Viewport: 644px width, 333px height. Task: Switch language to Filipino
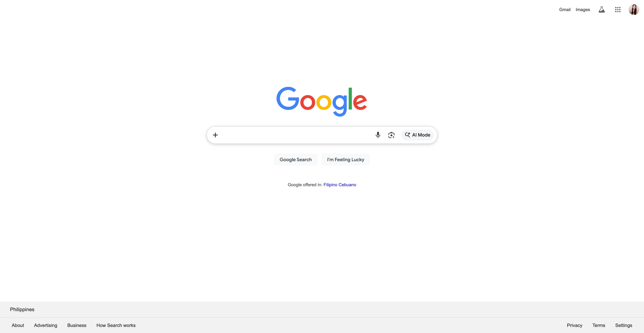(330, 185)
